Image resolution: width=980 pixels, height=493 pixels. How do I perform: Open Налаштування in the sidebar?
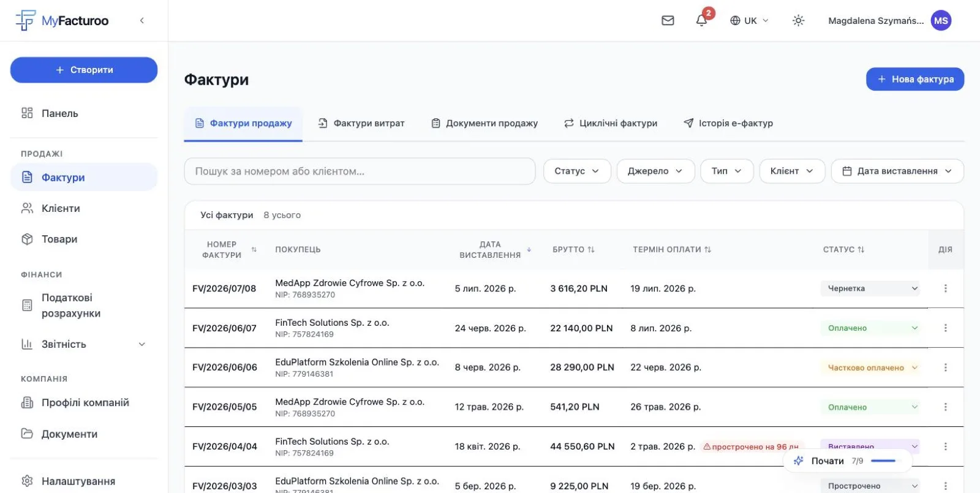tap(84, 481)
